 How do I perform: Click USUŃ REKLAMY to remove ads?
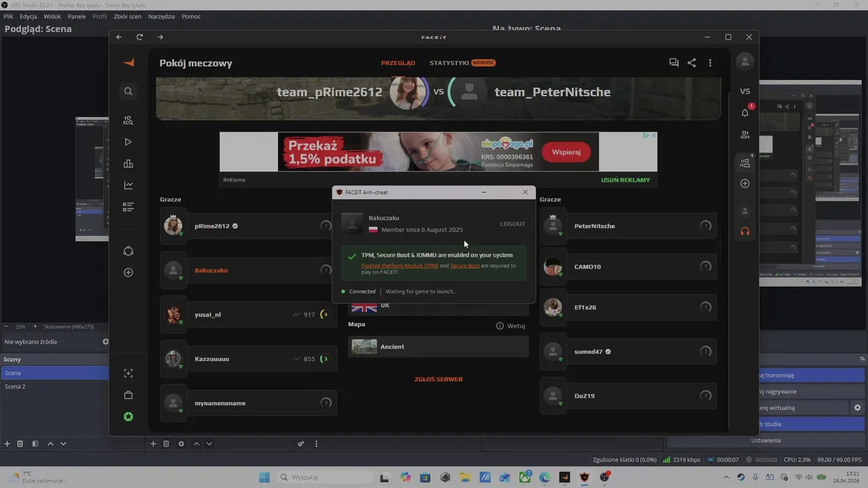[x=625, y=180]
